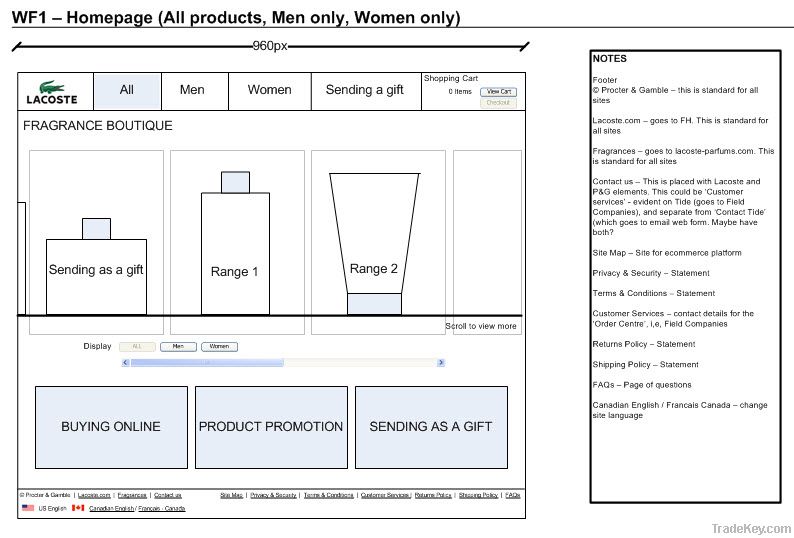The image size is (794, 538).
Task: Open the FAQs footer link
Action: coord(512,495)
